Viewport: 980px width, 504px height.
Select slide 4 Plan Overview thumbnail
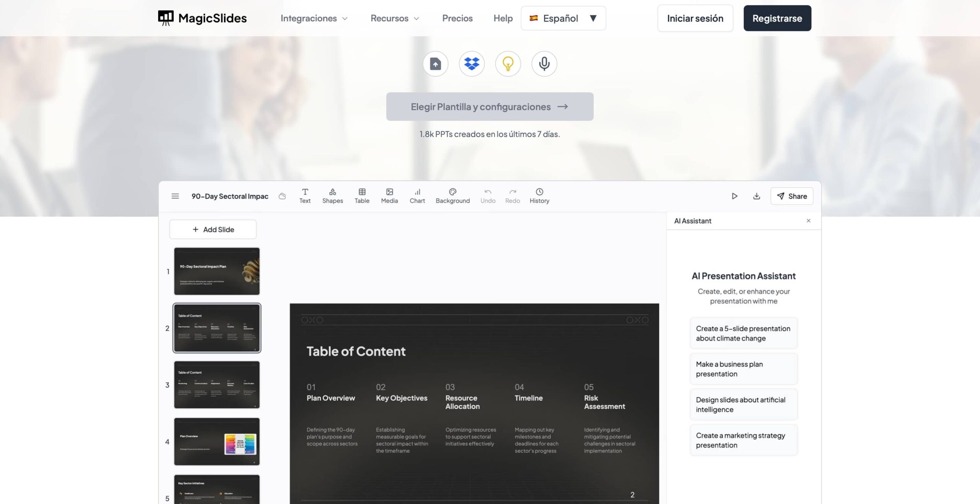[x=217, y=442]
